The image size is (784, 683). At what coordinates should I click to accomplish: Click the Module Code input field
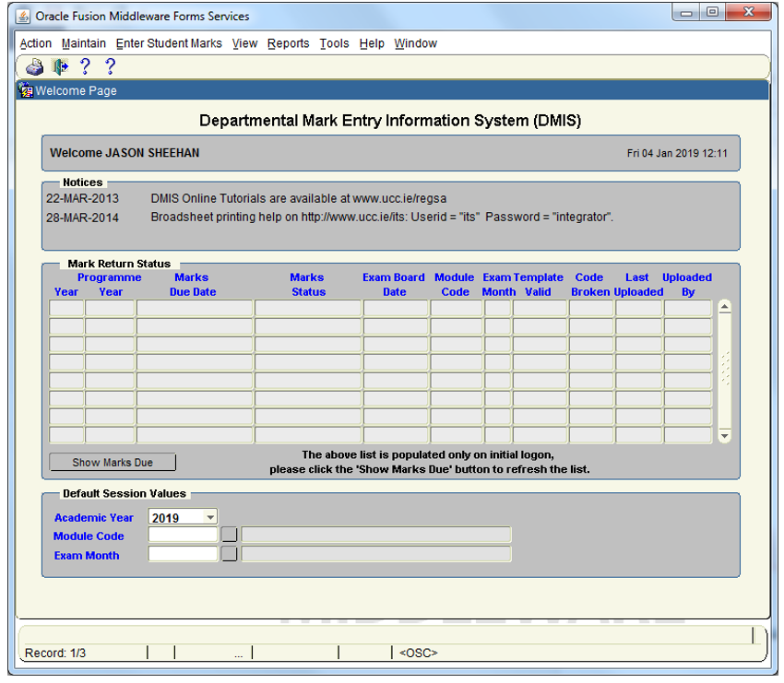tap(183, 536)
